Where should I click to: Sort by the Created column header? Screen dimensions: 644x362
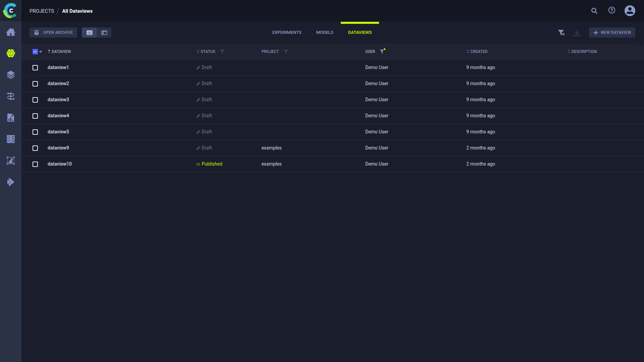[x=479, y=52]
